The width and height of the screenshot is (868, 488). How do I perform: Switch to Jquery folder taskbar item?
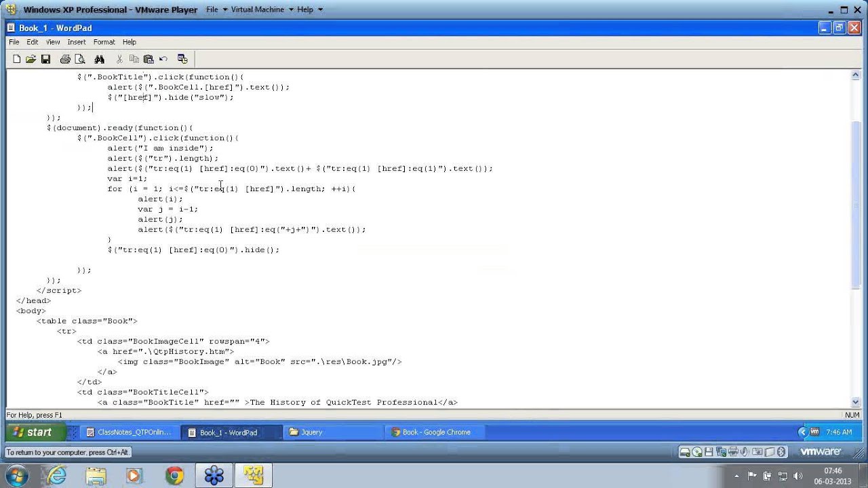334,432
